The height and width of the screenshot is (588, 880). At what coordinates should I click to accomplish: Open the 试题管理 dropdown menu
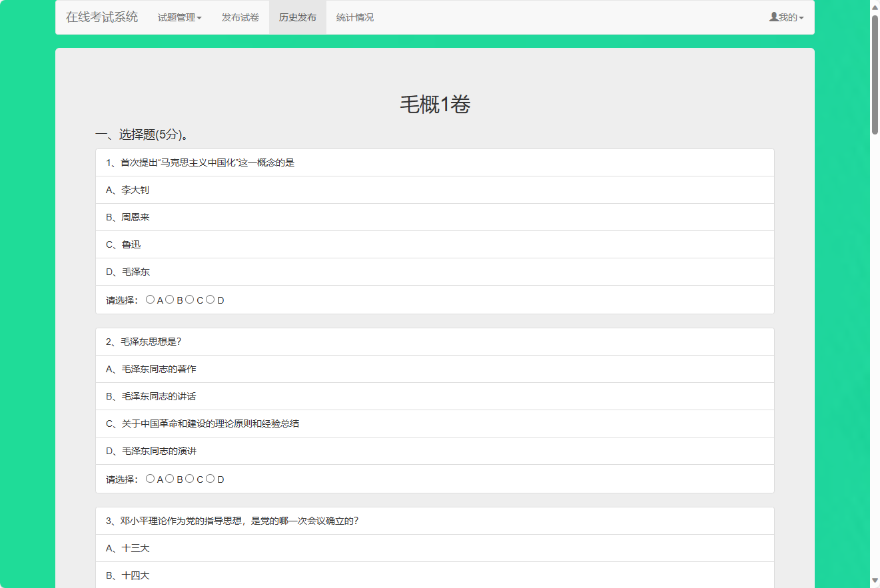[179, 17]
